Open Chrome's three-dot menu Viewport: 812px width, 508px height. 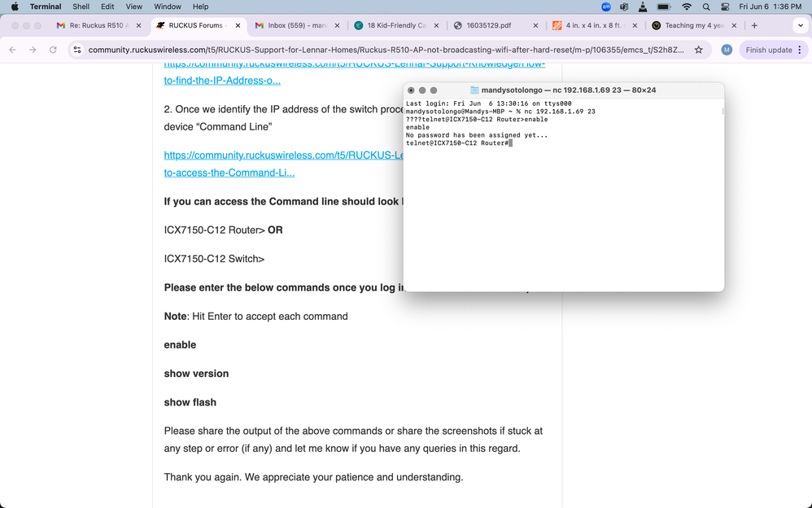(x=801, y=50)
